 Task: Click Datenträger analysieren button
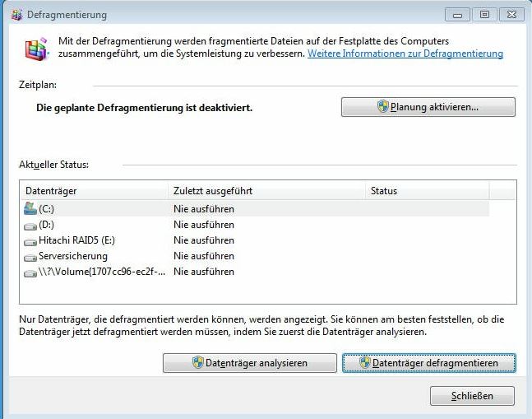point(250,363)
